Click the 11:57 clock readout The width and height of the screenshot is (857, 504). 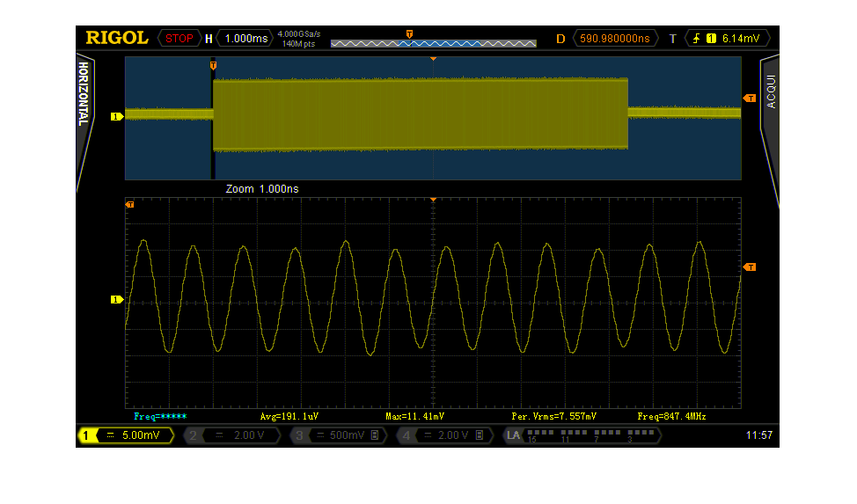(x=759, y=435)
